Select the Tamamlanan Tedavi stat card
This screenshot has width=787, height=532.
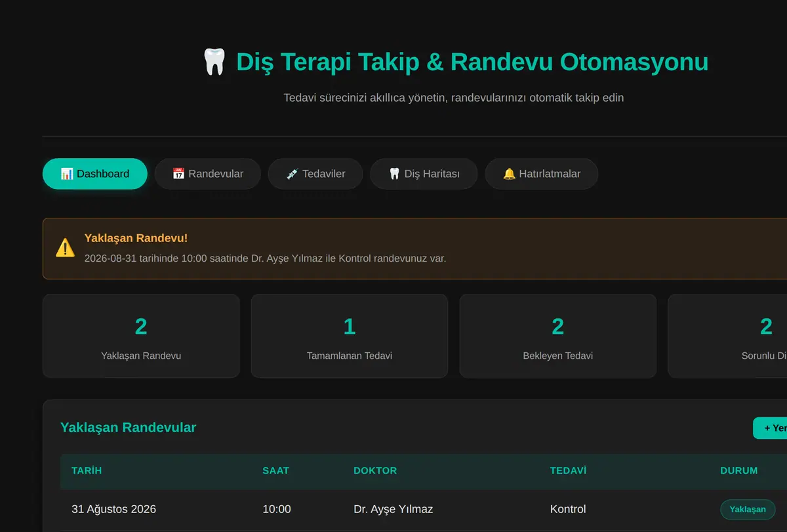[350, 336]
